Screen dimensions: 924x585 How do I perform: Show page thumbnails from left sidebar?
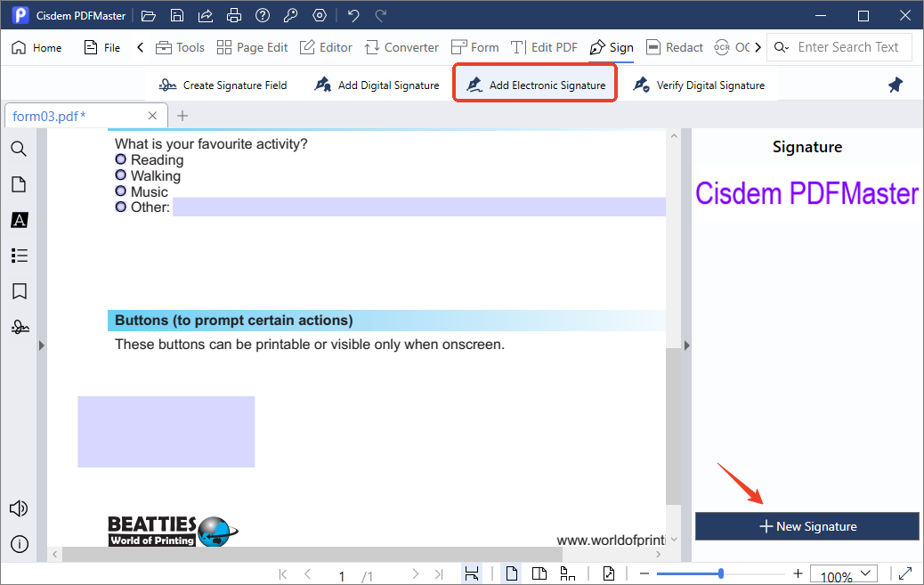coord(19,184)
